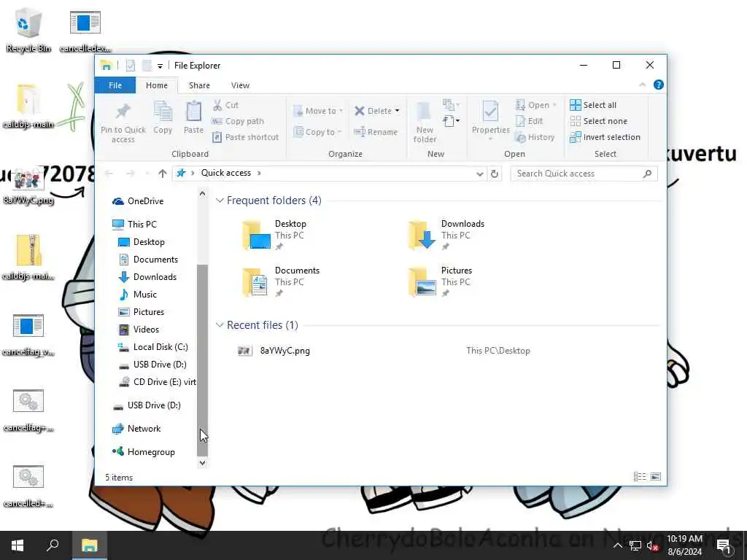Select CD Drive (E:) in navigation pane
Screen dimensions: 747x560
(x=157, y=382)
